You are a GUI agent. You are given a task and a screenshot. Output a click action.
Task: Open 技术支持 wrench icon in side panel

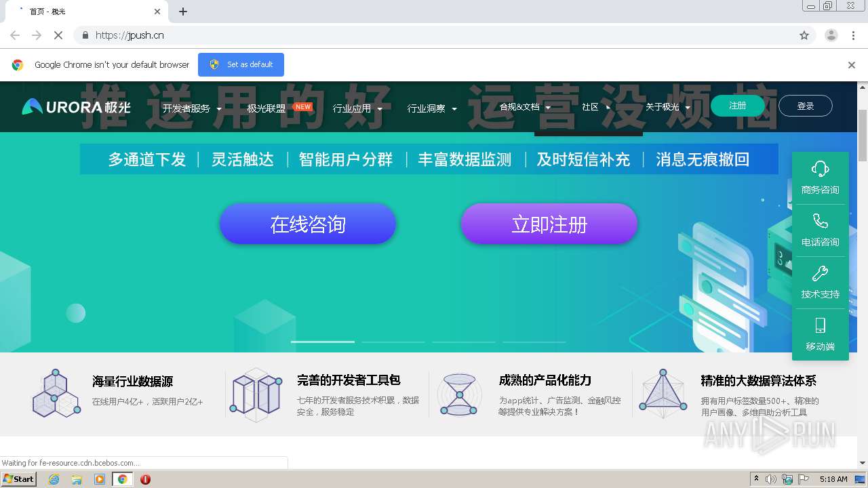pyautogui.click(x=820, y=273)
